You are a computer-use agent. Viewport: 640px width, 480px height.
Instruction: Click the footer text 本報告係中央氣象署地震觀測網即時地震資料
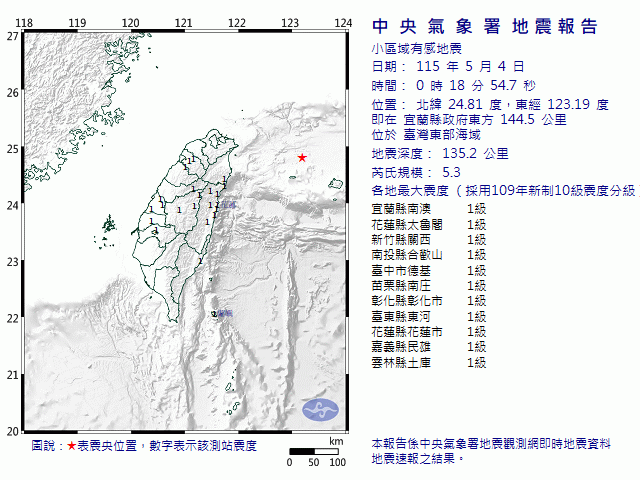(x=491, y=444)
